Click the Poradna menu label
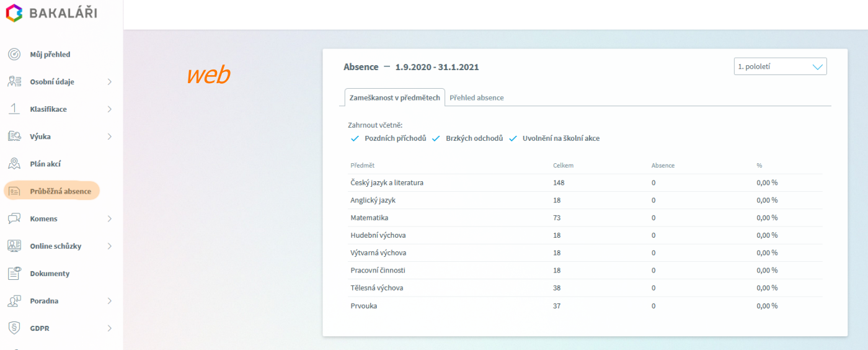The image size is (868, 350). coord(44,301)
